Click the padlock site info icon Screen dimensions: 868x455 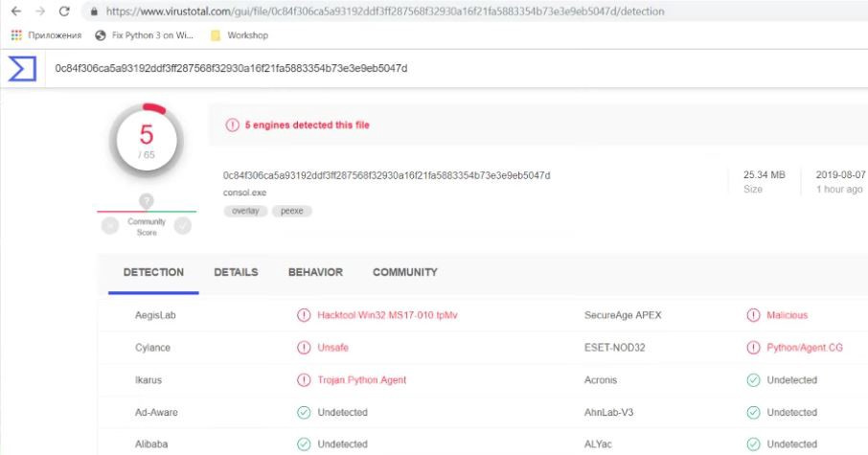click(x=93, y=11)
